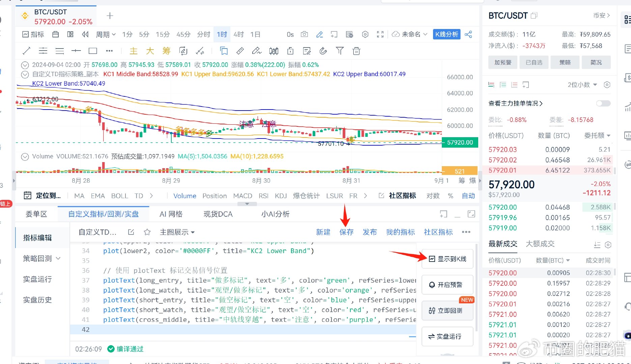Viewport: 631px width, 364px height.
Task: Enter fullscreen chart mode
Action: point(380,34)
